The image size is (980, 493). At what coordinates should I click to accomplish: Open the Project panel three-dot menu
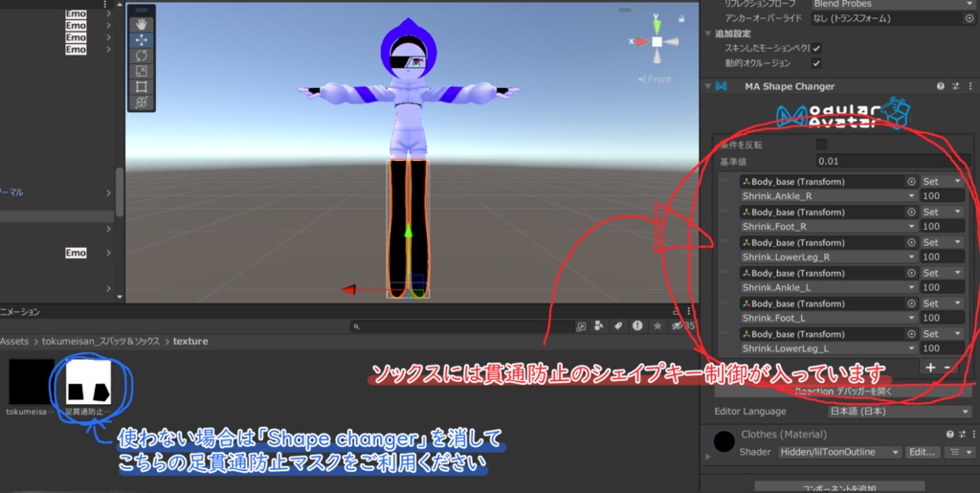[x=689, y=311]
